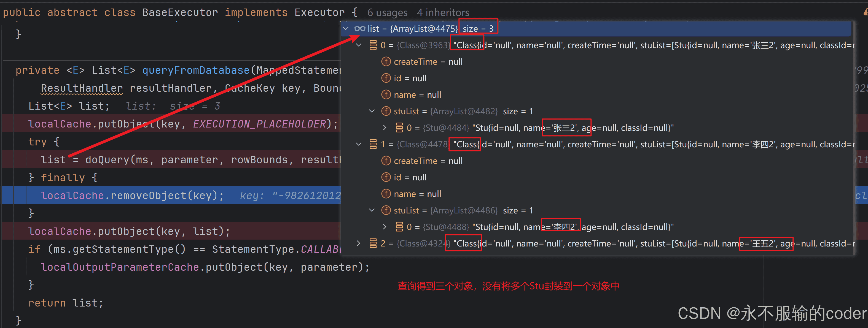Click the doQuery method call
868x328 pixels.
107,160
